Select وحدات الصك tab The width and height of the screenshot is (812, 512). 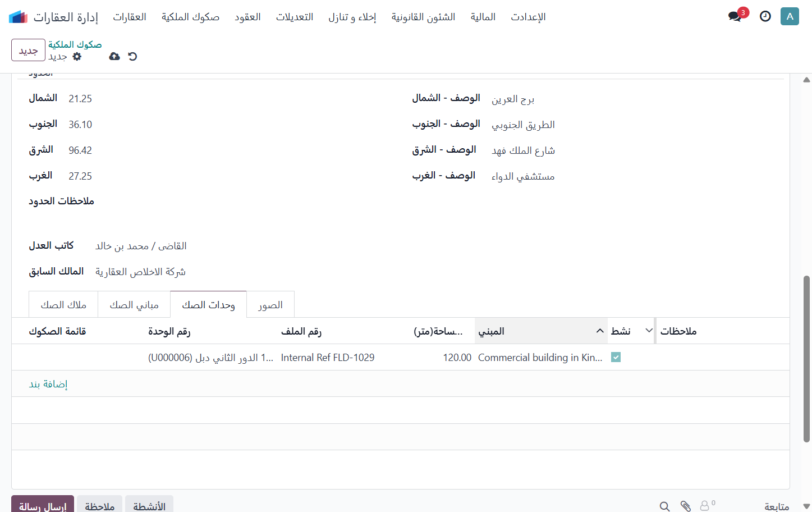[208, 304]
